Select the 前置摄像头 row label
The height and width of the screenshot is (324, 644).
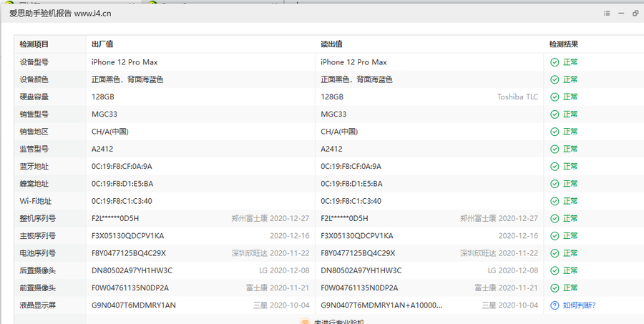coord(38,288)
